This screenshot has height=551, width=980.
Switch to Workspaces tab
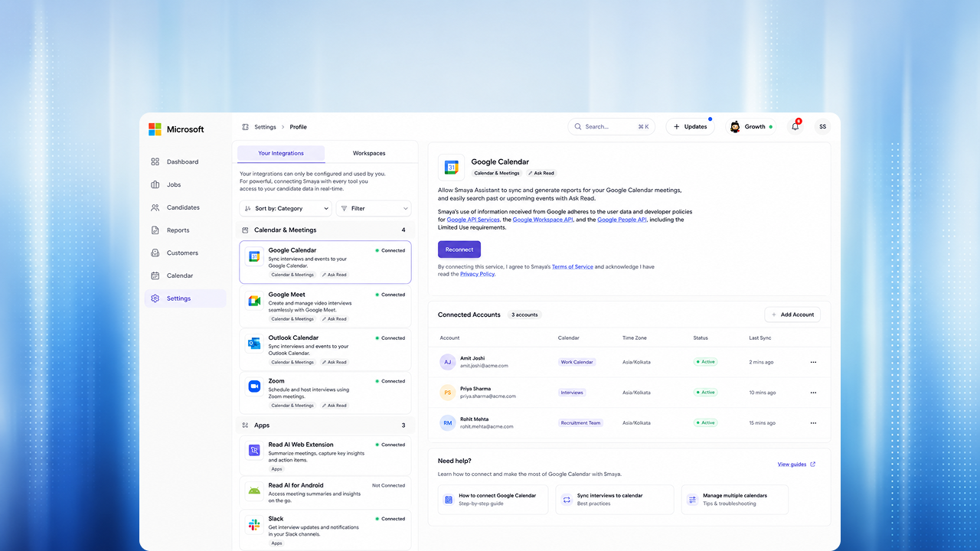pos(369,153)
